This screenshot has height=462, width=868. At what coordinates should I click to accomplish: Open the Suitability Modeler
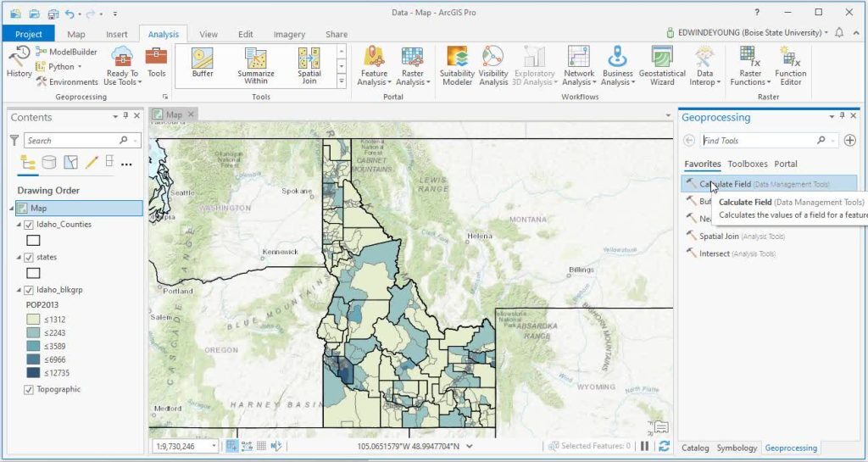pos(457,66)
